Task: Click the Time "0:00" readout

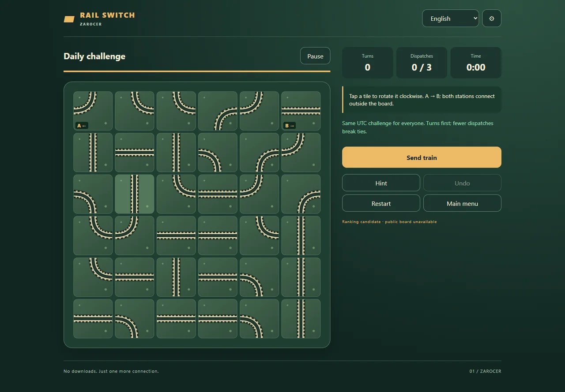Action: click(476, 67)
